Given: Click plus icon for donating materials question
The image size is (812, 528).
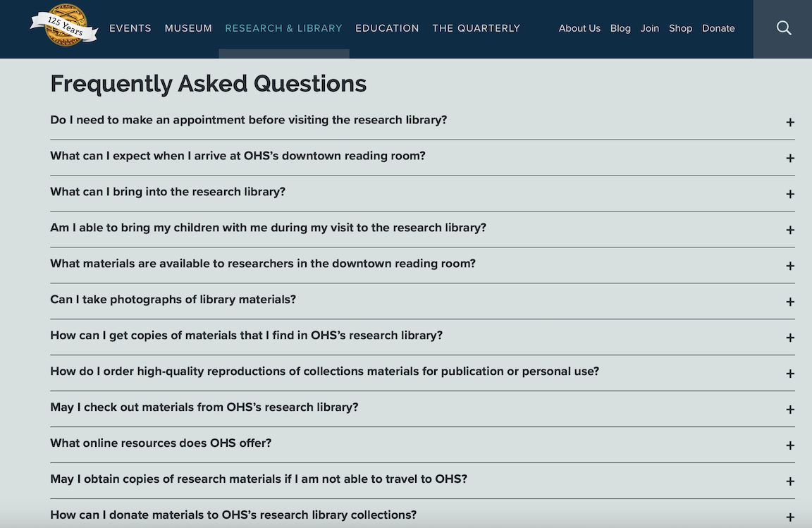Looking at the screenshot, I should pyautogui.click(x=789, y=517).
